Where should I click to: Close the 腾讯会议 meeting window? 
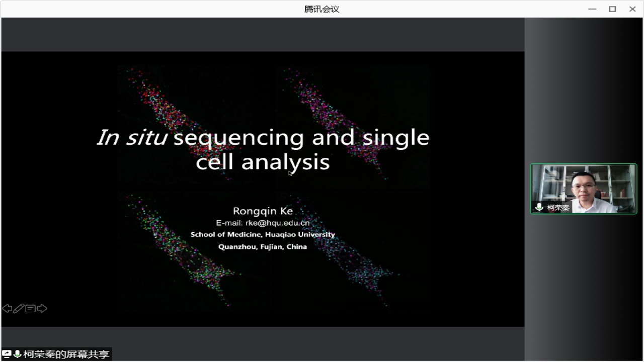tap(632, 9)
